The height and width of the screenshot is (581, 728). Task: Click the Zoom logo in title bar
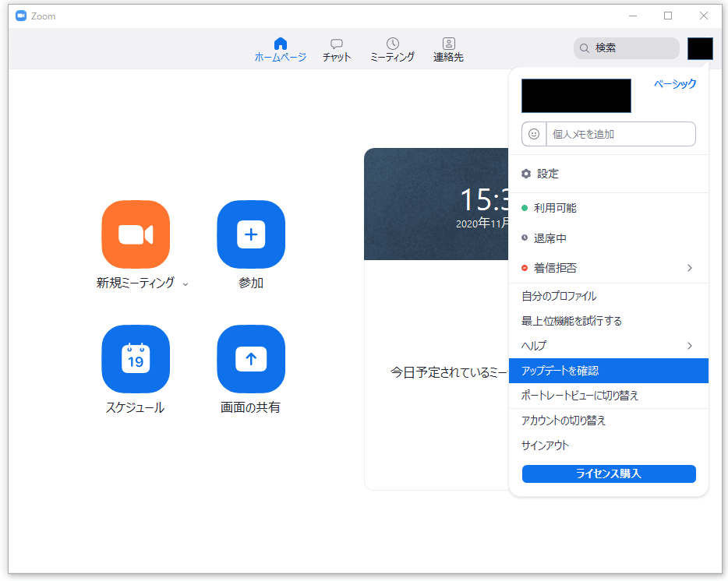[x=21, y=16]
